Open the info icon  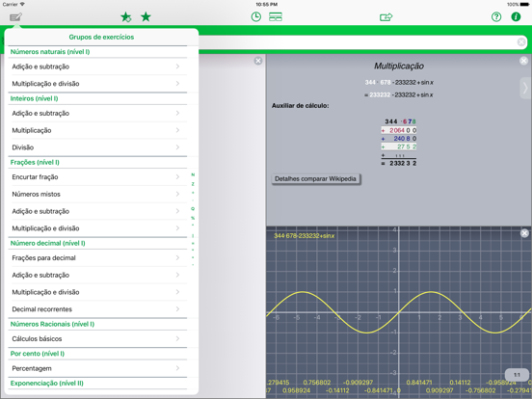click(x=516, y=16)
